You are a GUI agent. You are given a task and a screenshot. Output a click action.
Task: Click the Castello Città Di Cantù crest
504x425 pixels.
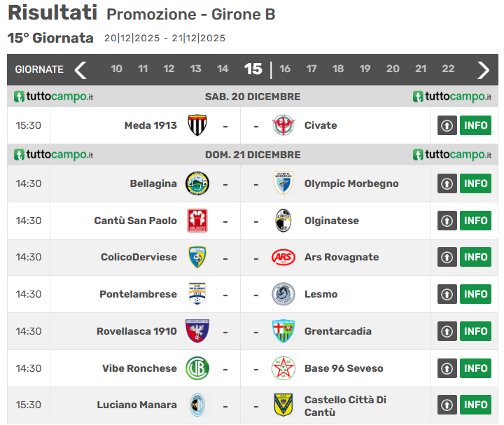tap(283, 405)
